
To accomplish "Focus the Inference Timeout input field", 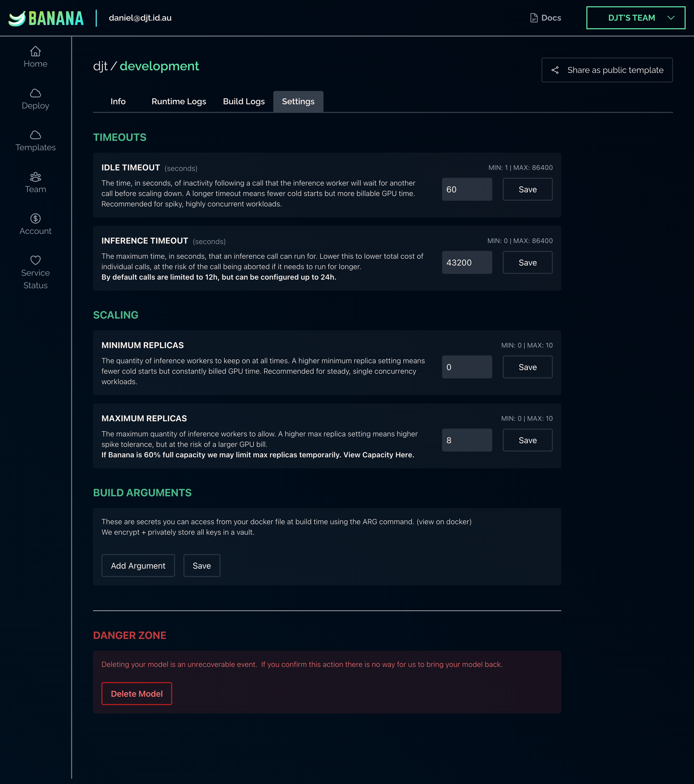I will [467, 263].
